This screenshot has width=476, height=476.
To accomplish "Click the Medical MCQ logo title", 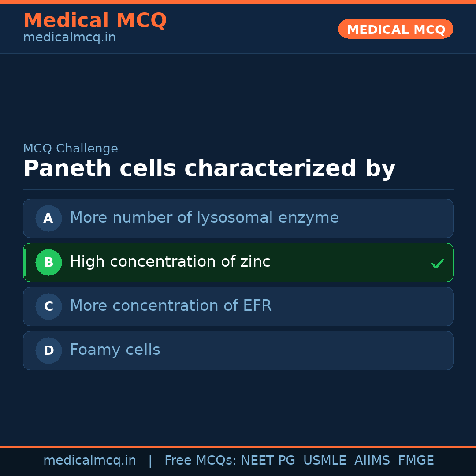I will coord(95,21).
